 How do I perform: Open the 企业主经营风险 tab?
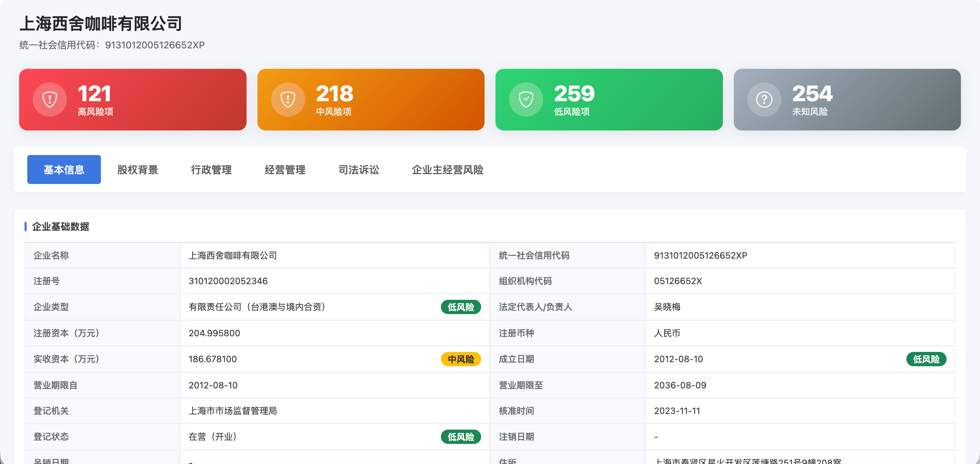coord(448,170)
